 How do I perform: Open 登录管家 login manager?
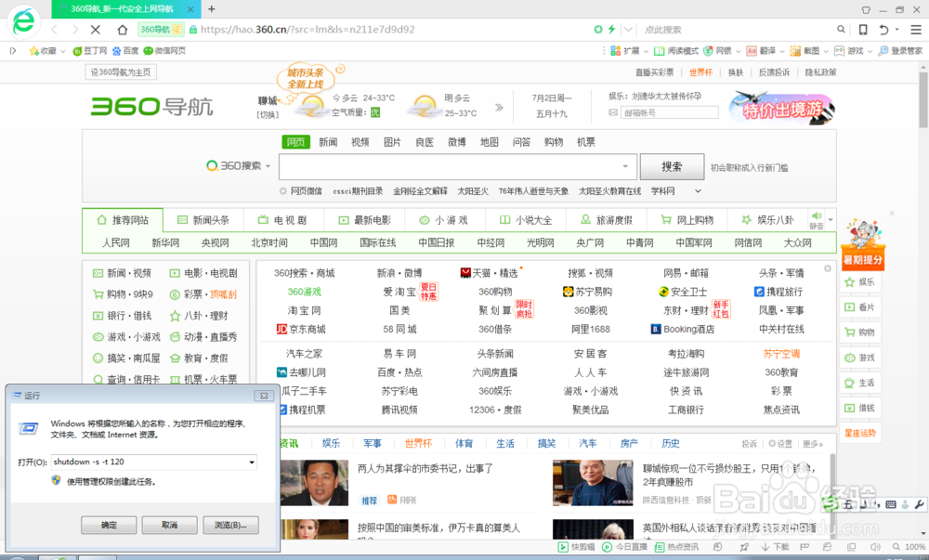pyautogui.click(x=900, y=51)
